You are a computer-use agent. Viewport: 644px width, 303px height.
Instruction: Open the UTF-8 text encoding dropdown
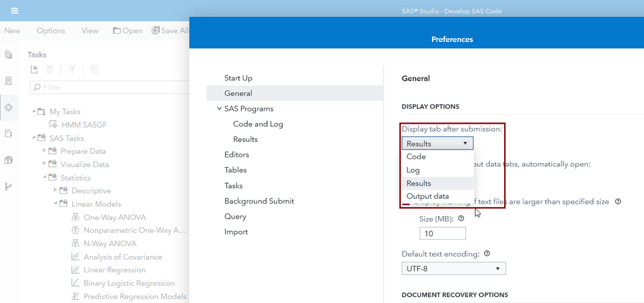click(453, 268)
